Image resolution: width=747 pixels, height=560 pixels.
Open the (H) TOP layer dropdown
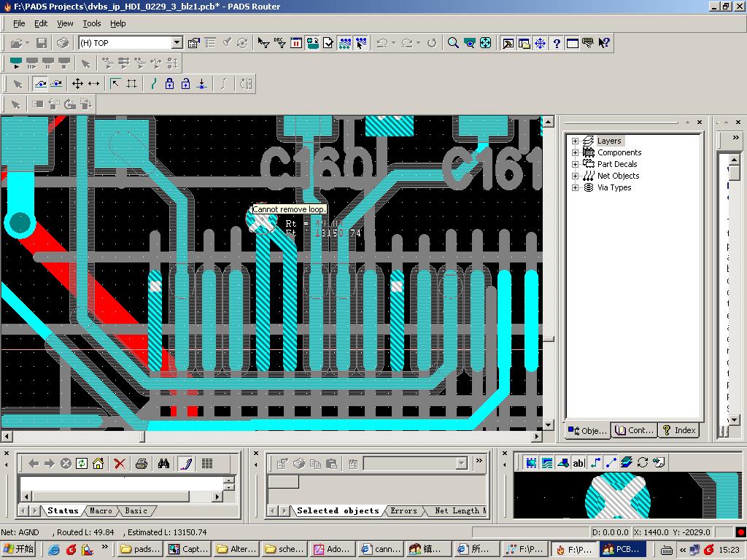click(x=177, y=43)
